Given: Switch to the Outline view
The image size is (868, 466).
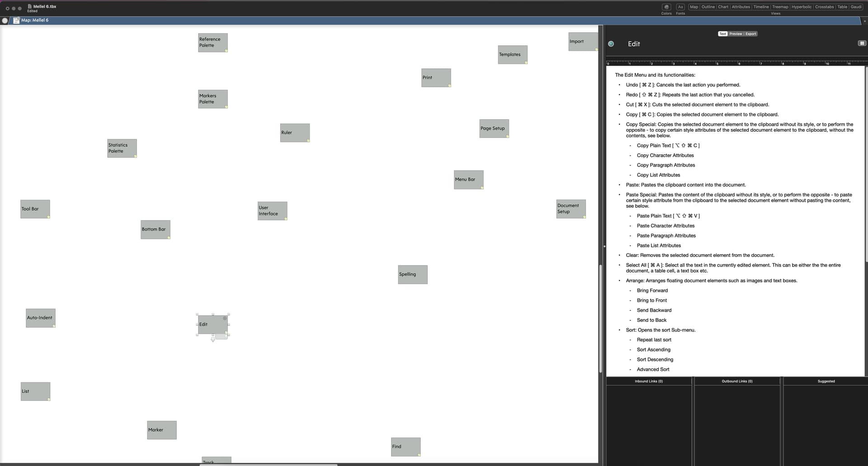Looking at the screenshot, I should [x=708, y=7].
